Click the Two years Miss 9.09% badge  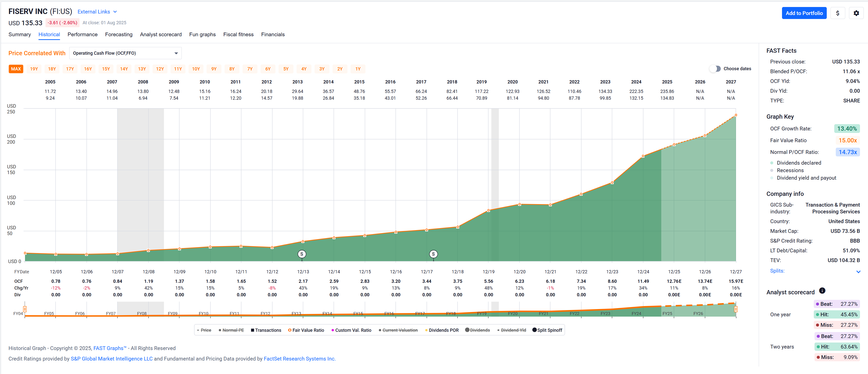tap(837, 357)
